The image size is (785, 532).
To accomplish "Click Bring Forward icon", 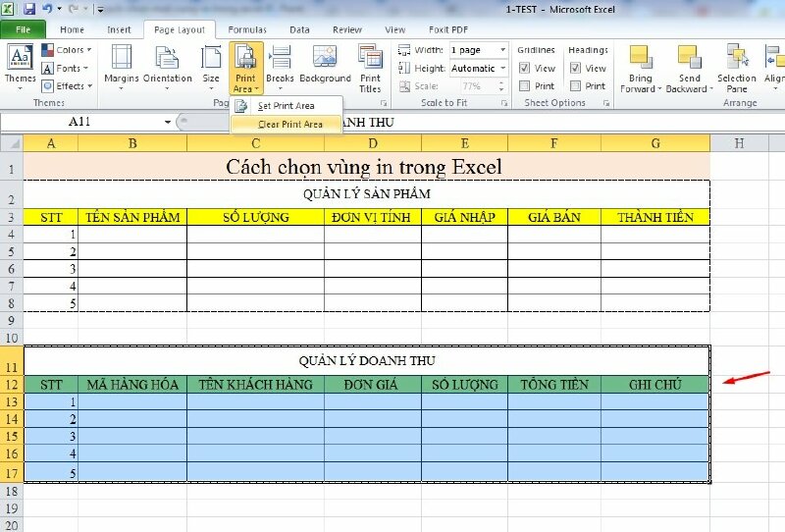I will tap(641, 56).
